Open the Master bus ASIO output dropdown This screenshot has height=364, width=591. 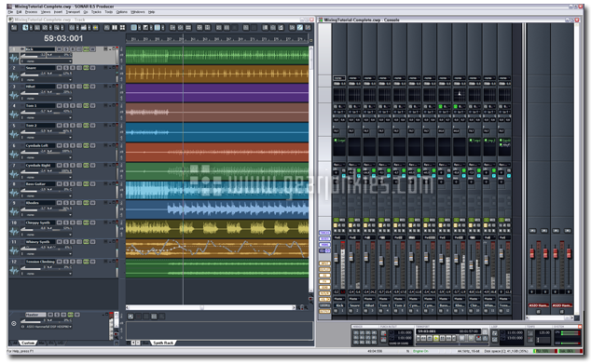pos(46,327)
